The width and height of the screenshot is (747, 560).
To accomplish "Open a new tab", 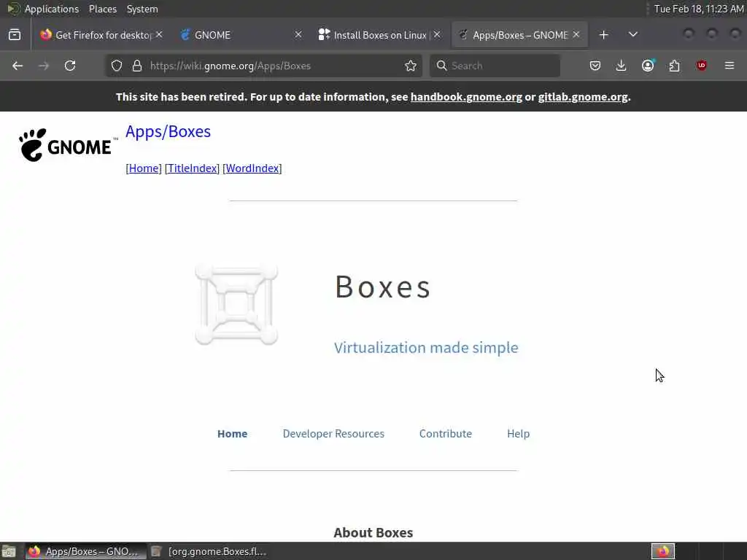I will (603, 35).
